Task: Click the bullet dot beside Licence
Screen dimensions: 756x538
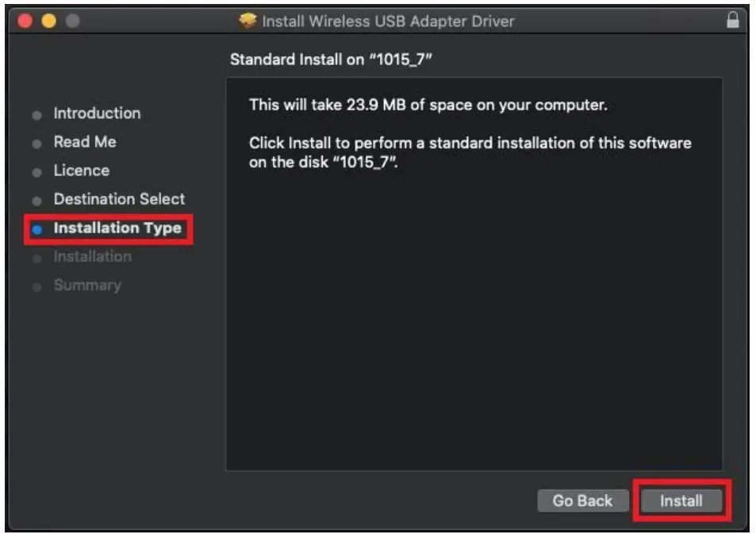Action: coord(36,172)
